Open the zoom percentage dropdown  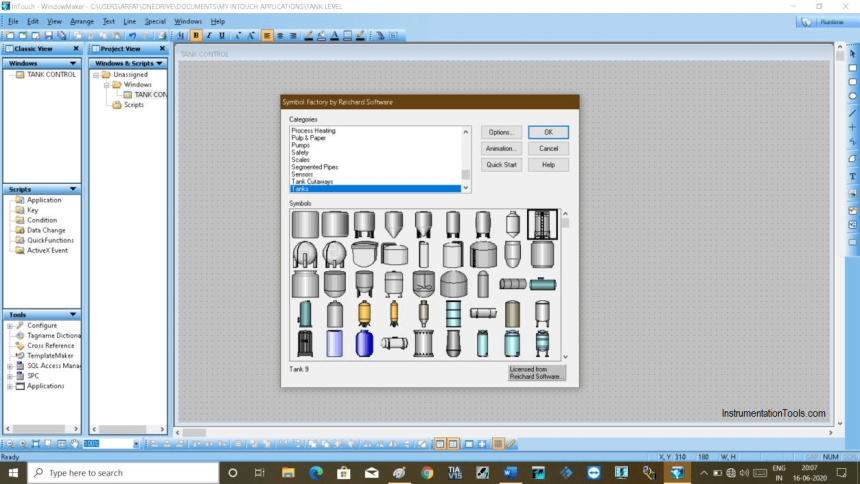136,444
